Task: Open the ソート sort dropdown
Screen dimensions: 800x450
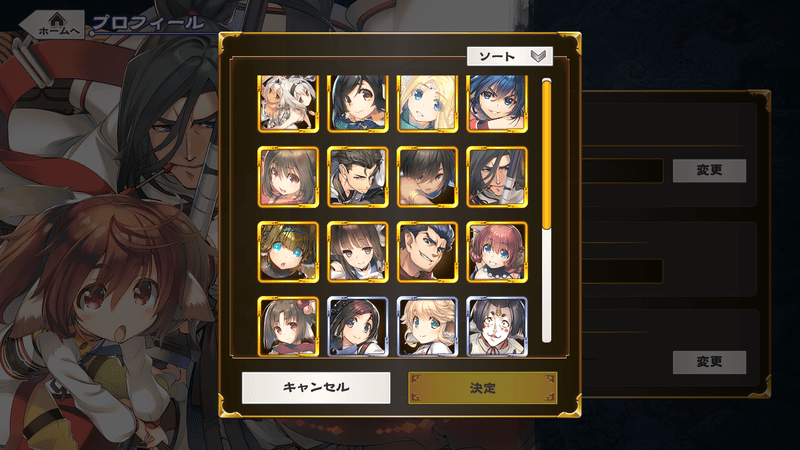Action: 510,56
